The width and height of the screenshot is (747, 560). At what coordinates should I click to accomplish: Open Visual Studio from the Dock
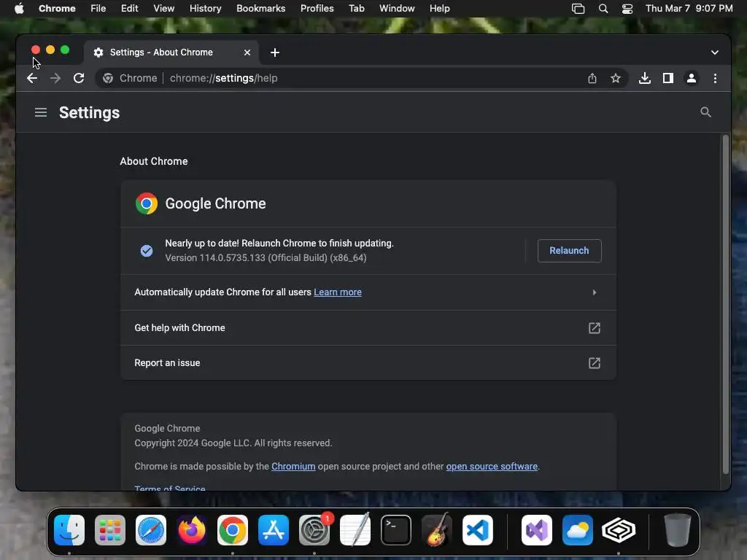537,530
